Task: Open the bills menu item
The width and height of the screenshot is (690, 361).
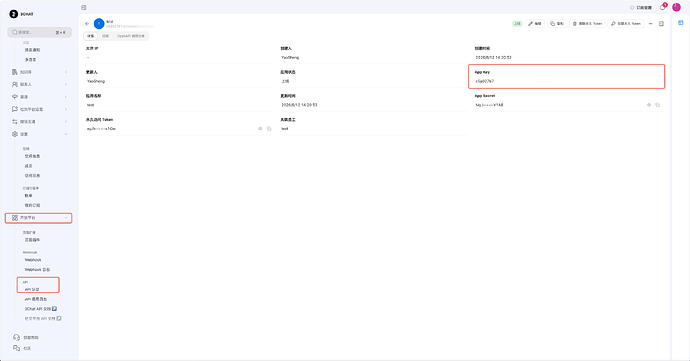Action: 29,195
